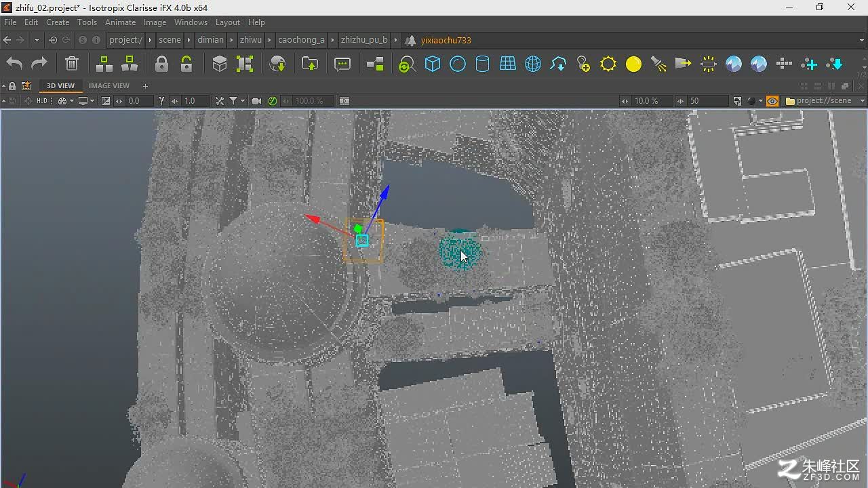Screen dimensions: 868x488
Task: Toggle the crossed tools icon in viewport bar
Action: [x=219, y=100]
